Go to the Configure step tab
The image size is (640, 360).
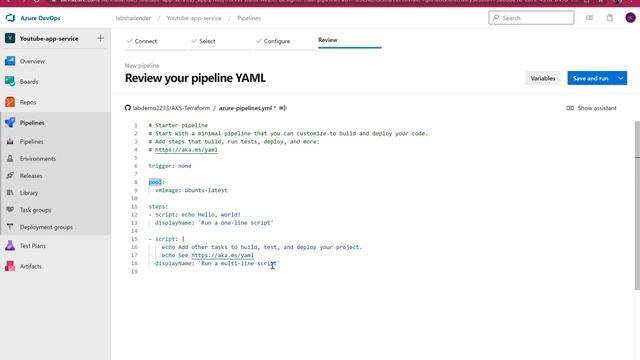click(x=273, y=41)
